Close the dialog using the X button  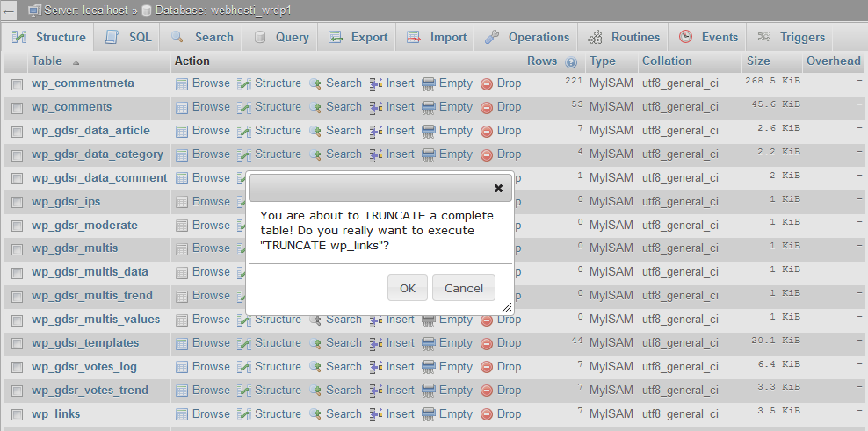498,188
